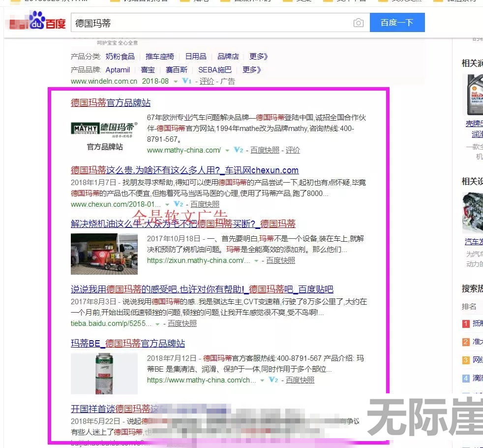The image size is (483, 448).
Task: Open the 喜宝 brand link
Action: [148, 70]
